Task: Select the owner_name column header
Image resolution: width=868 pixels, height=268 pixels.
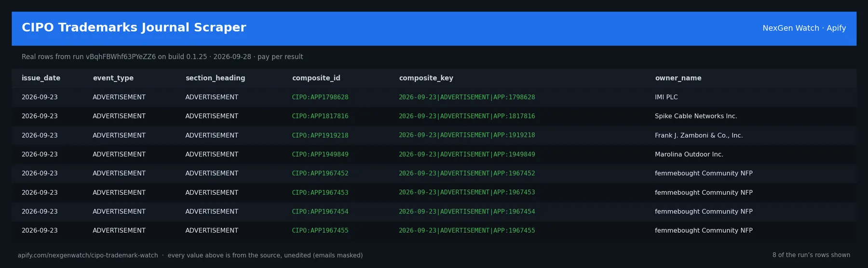Action: [678, 78]
